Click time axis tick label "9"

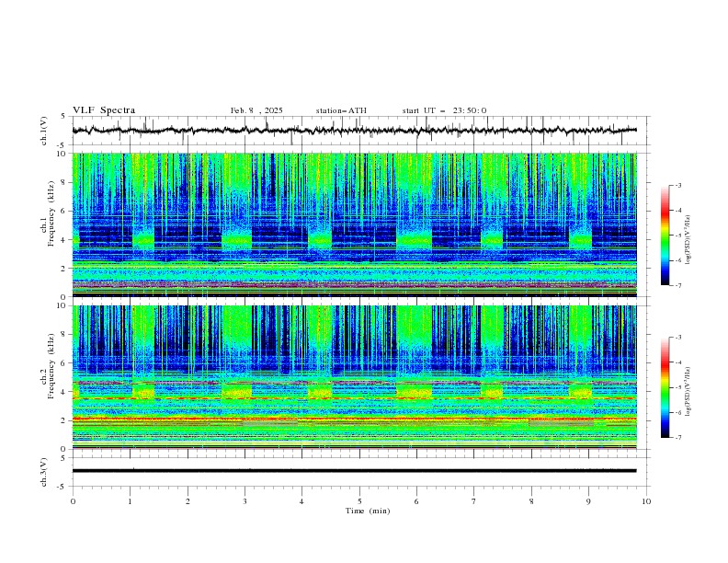click(x=588, y=501)
